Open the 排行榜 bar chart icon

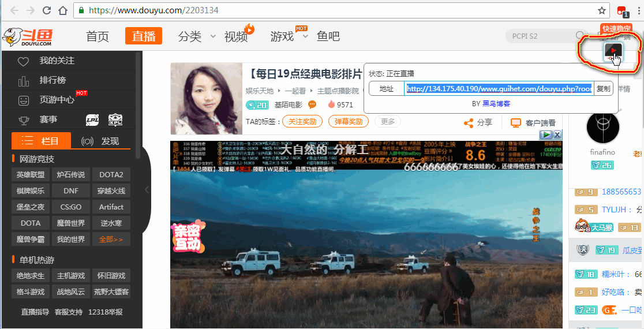click(x=24, y=81)
